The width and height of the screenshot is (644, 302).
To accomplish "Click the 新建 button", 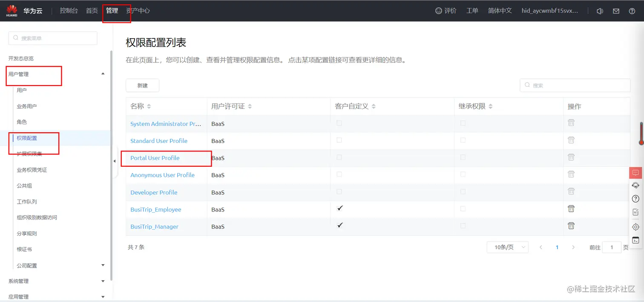I will coord(142,85).
